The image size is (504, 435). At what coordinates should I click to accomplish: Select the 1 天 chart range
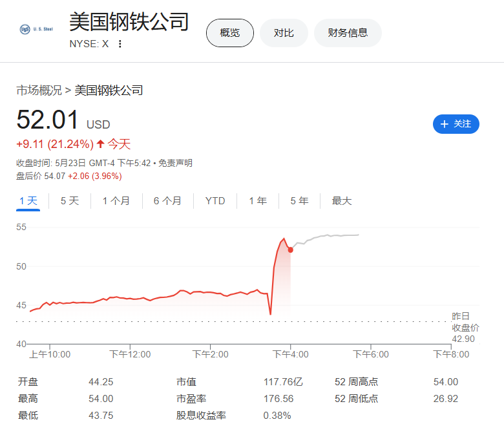click(x=28, y=201)
